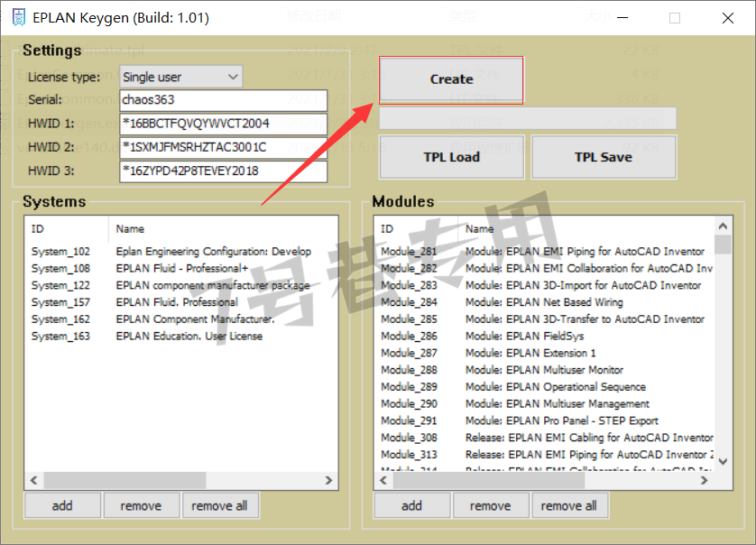Click the TPL Load button
Screen dimensions: 756x545
tap(452, 157)
